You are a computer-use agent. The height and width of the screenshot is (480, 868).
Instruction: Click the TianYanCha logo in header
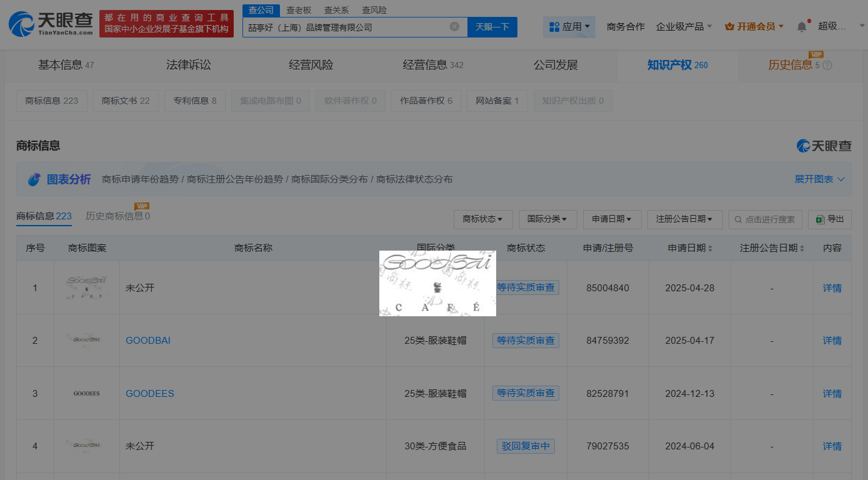[x=49, y=24]
